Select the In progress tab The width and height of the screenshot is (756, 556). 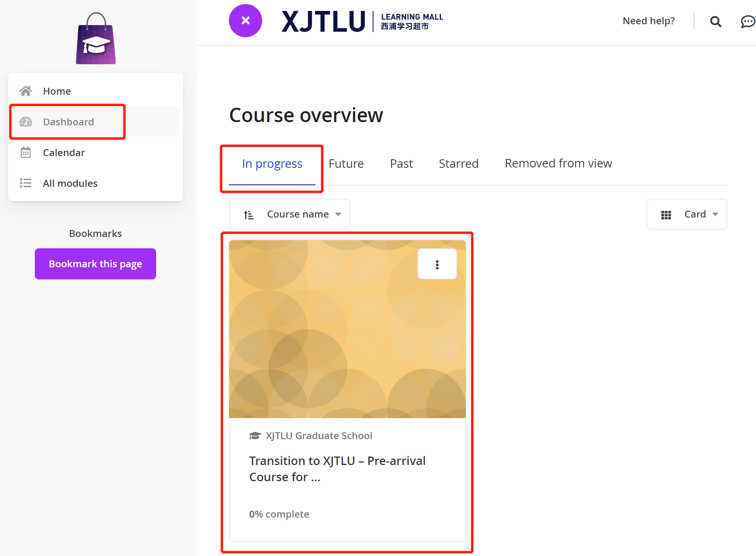coord(272,164)
